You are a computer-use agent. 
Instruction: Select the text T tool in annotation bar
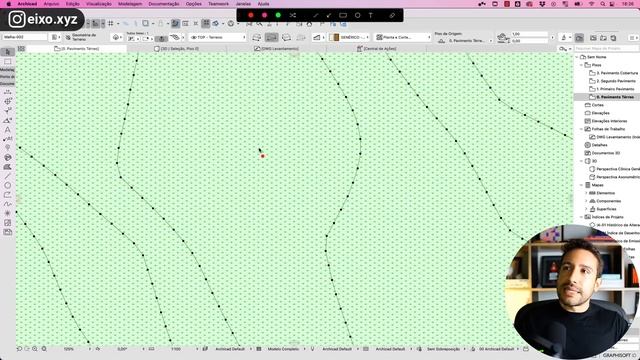pos(371,15)
